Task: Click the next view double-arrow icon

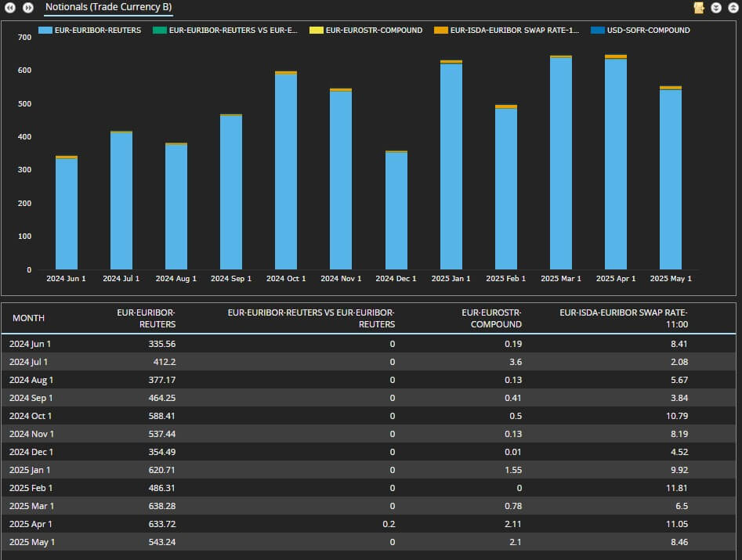Action: coord(28,8)
